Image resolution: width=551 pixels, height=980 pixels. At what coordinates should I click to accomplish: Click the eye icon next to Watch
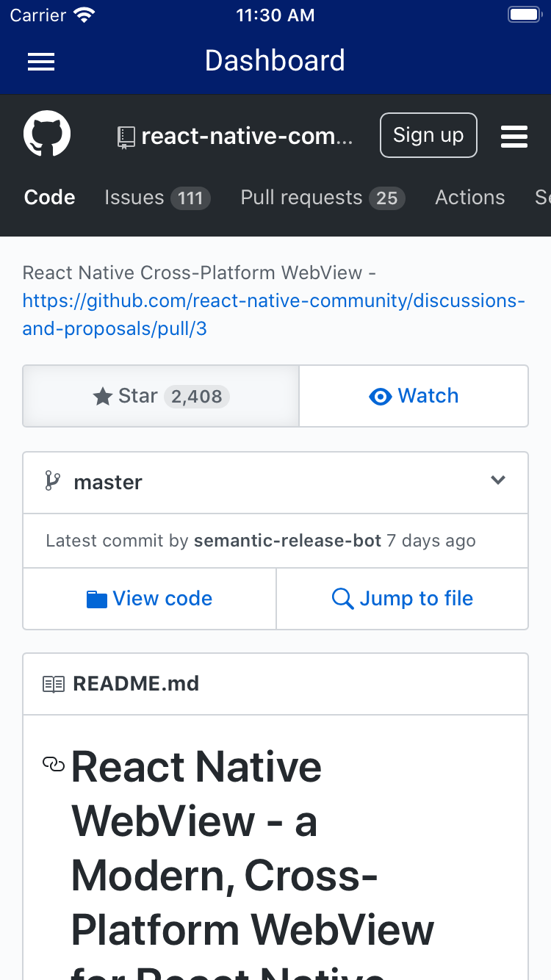tap(380, 396)
